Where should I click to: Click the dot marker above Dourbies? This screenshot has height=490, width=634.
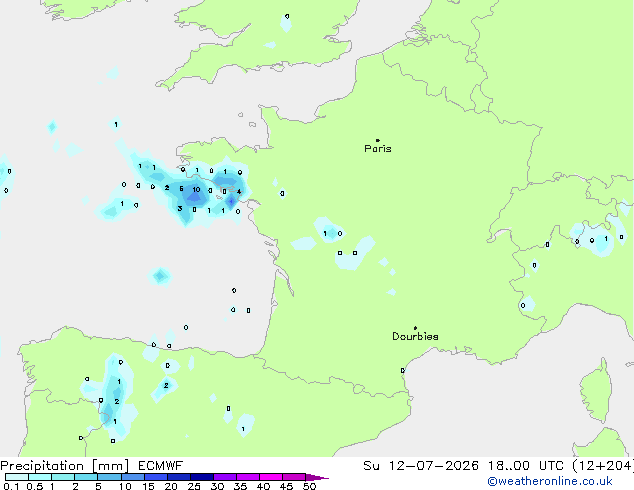[x=415, y=328]
